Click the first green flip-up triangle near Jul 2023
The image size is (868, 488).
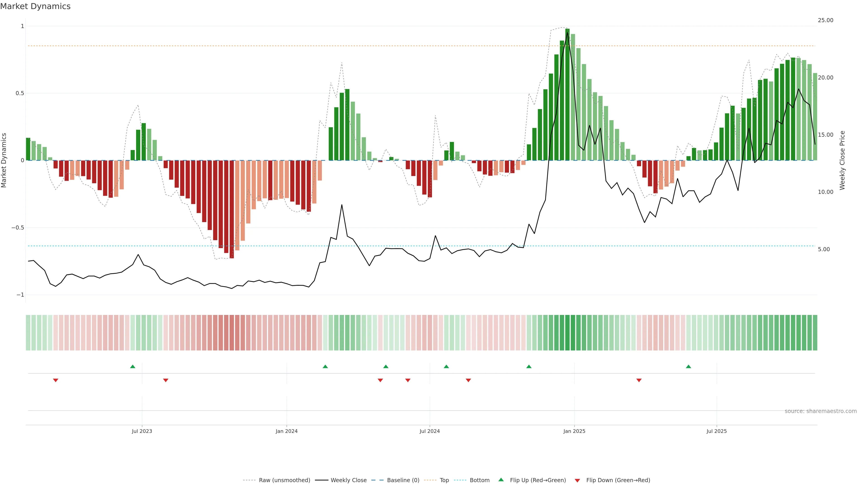point(132,366)
